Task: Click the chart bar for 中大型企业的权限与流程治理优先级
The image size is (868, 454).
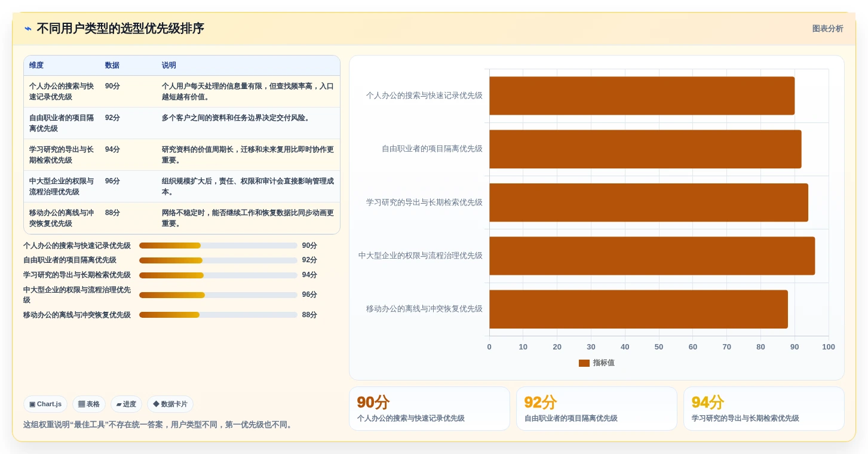Action: click(x=652, y=256)
